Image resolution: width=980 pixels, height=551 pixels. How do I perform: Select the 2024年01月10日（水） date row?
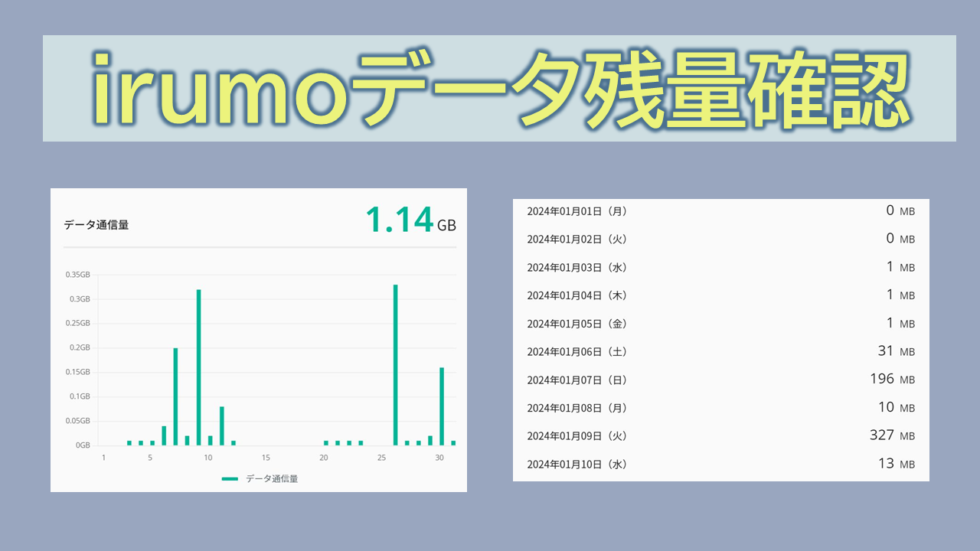click(721, 464)
